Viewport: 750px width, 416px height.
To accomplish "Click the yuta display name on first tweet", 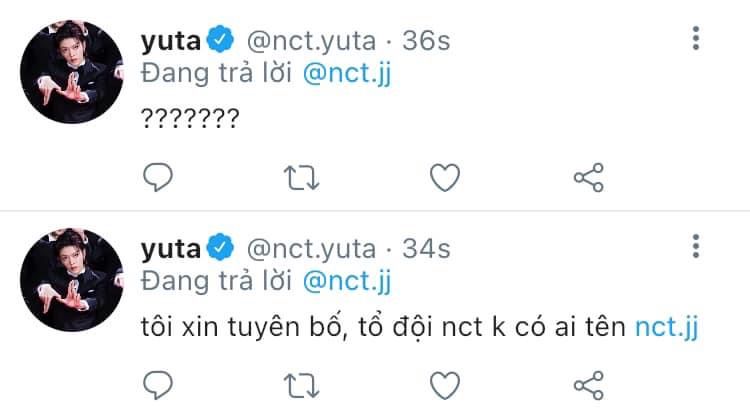I will pos(172,40).
